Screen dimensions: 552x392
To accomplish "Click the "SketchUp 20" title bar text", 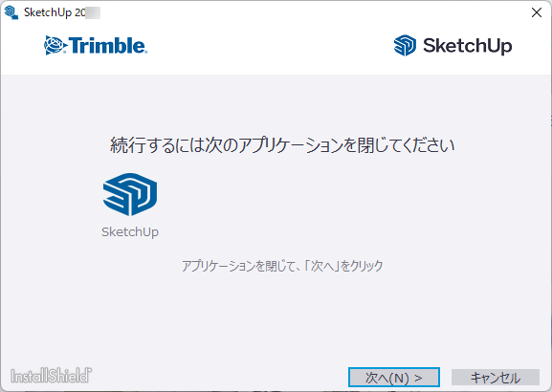I will [x=55, y=12].
